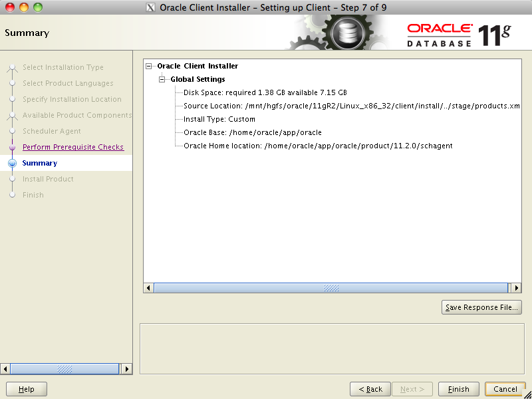The height and width of the screenshot is (399, 532).
Task: Click the Select Product Languages step
Action: point(68,84)
